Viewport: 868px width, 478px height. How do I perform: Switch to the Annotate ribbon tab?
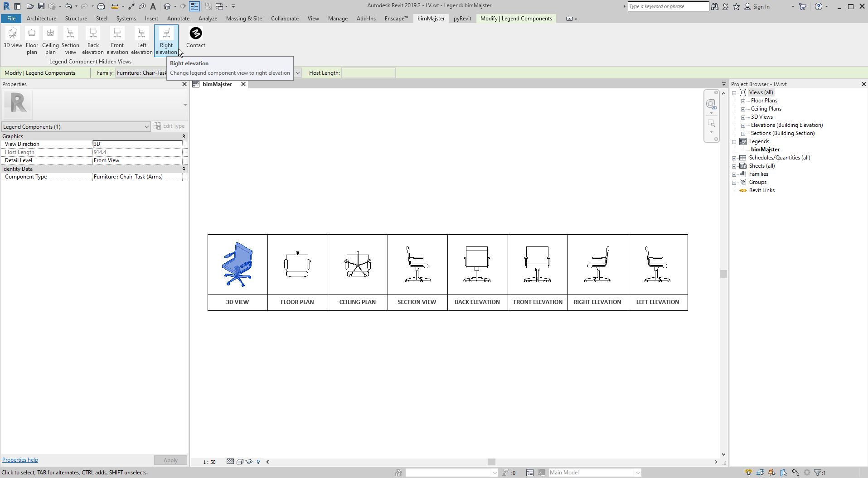pos(178,19)
